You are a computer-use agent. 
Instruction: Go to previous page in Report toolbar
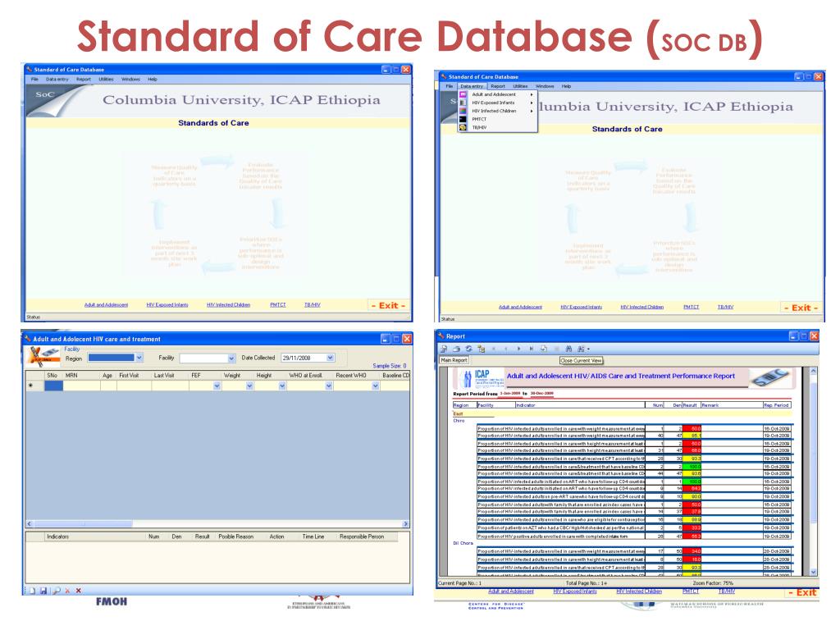(x=505, y=349)
